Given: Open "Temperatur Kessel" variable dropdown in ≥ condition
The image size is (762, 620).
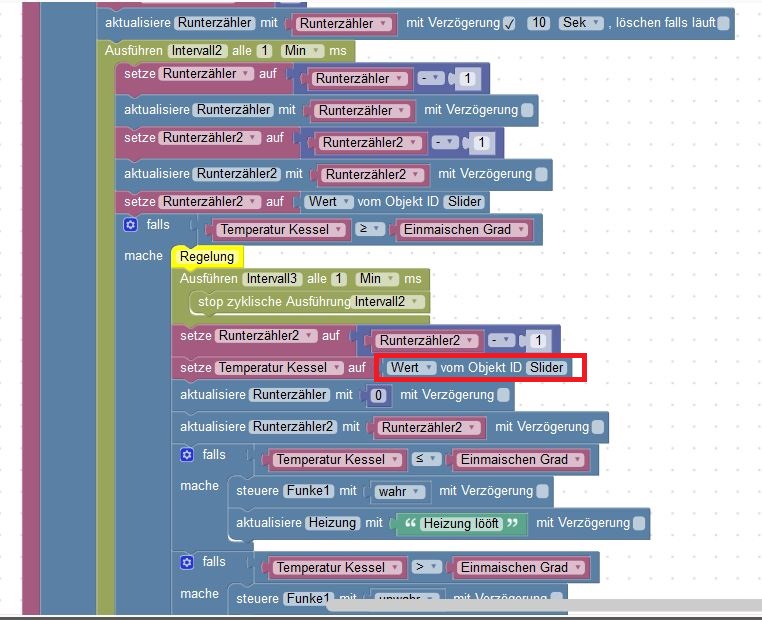Looking at the screenshot, I should pyautogui.click(x=280, y=229).
